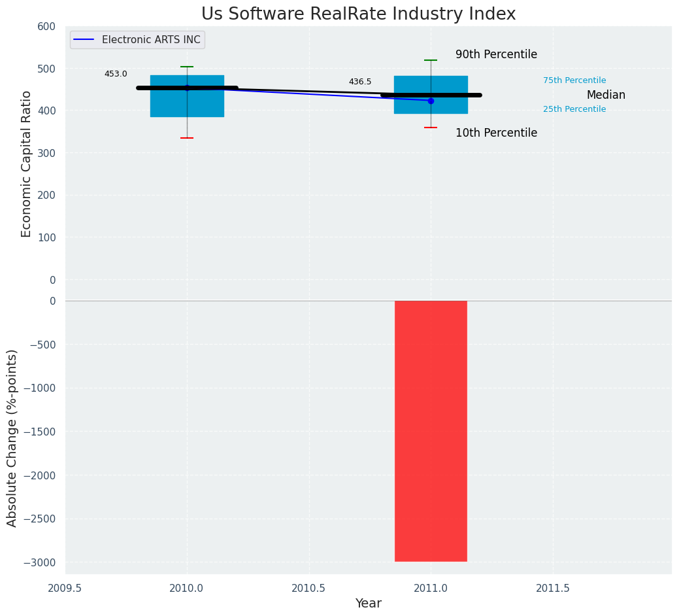Click the red lower whisker cap for 2010

point(187,138)
